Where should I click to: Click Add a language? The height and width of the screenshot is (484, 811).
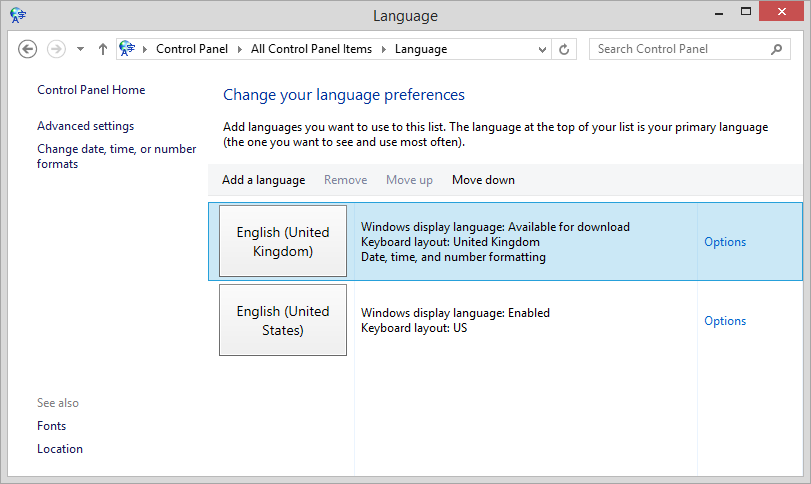[x=263, y=180]
